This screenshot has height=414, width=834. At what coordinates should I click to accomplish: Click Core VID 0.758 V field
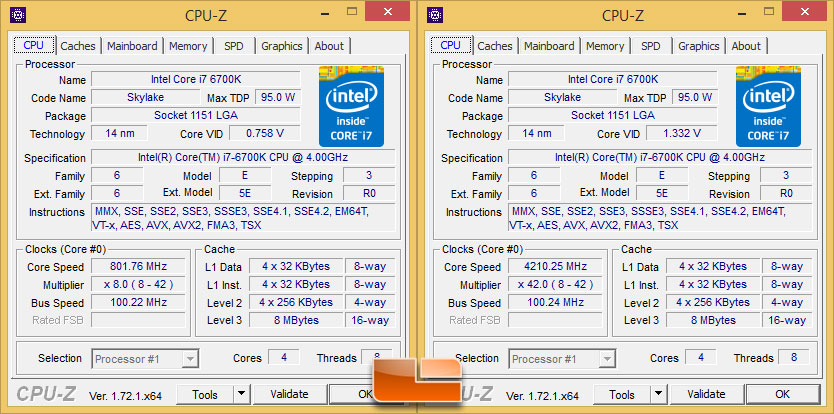pyautogui.click(x=264, y=133)
